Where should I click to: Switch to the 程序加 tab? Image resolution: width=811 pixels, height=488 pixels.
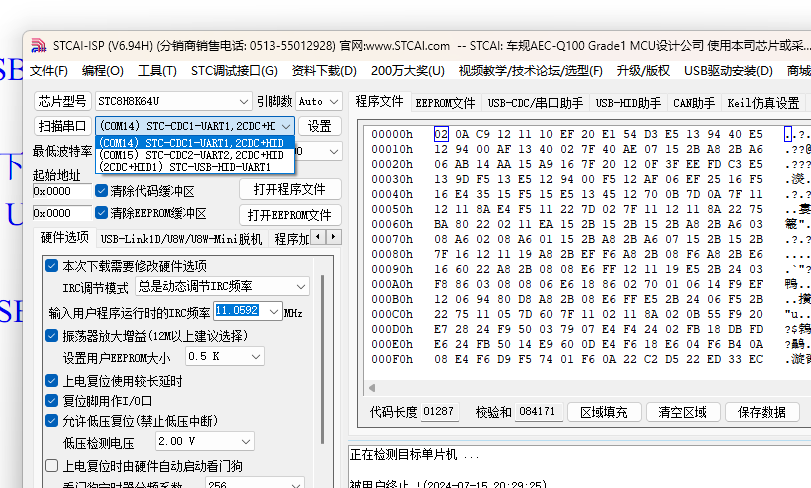tap(292, 239)
